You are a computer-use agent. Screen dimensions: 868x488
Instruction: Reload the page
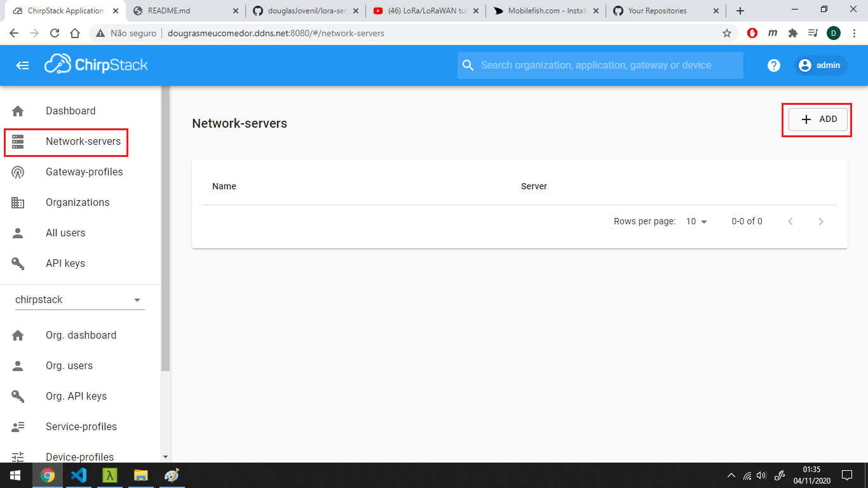[x=55, y=33]
